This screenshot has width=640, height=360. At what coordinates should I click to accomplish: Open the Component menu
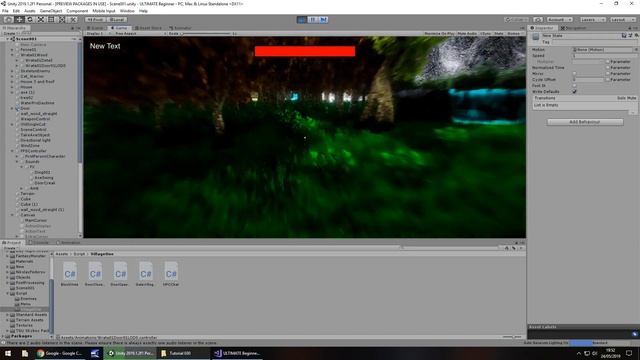77,11
